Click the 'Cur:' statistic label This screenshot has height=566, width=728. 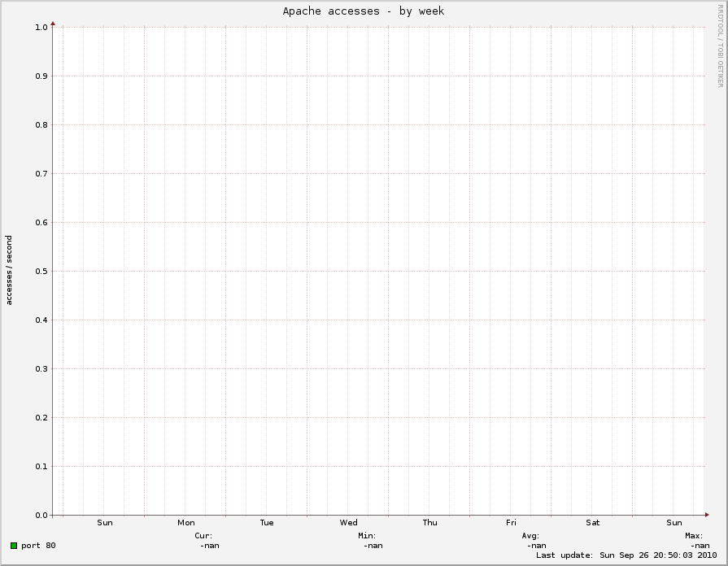pos(204,536)
